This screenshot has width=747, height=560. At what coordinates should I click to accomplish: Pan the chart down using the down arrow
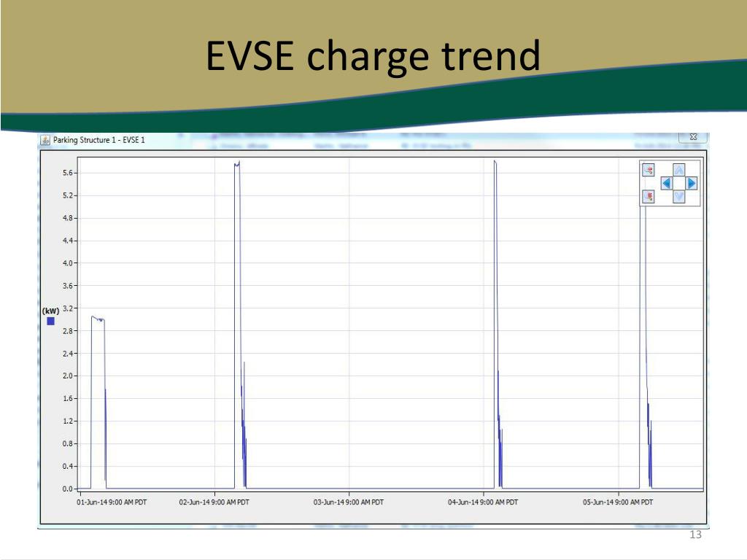pos(679,198)
